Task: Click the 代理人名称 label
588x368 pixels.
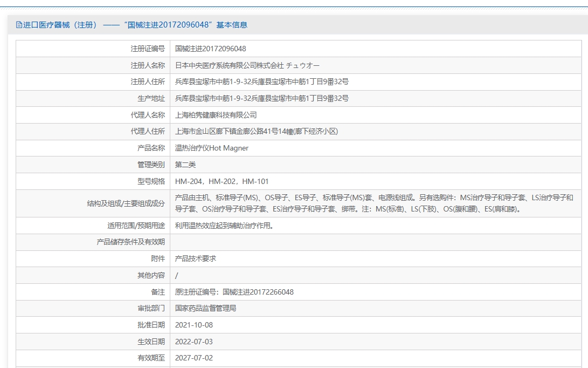Action: coord(148,115)
